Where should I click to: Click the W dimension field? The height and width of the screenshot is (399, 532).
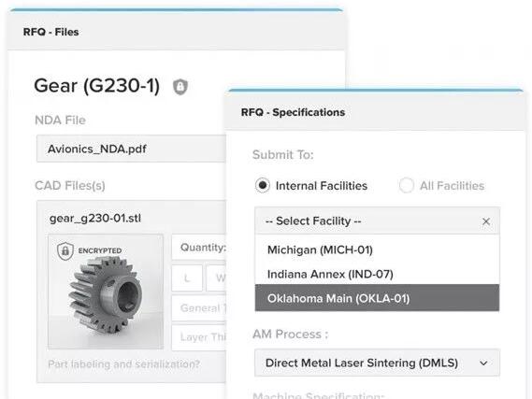coord(217,278)
